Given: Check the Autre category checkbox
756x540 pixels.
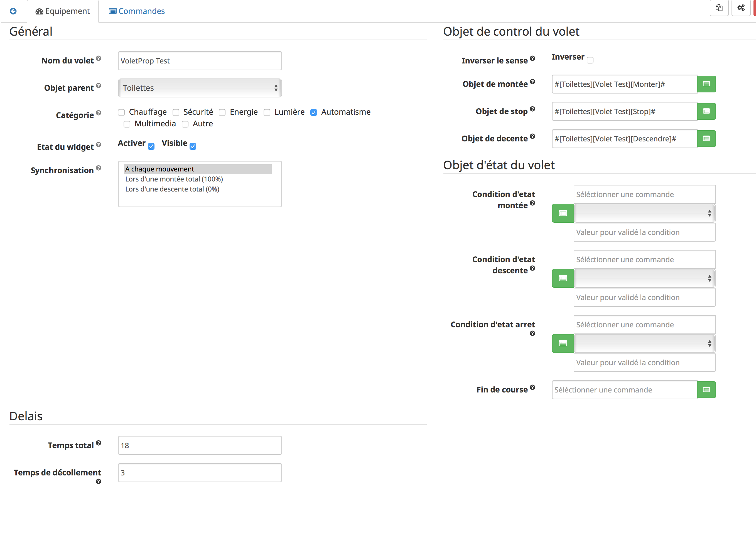Looking at the screenshot, I should click(x=185, y=124).
